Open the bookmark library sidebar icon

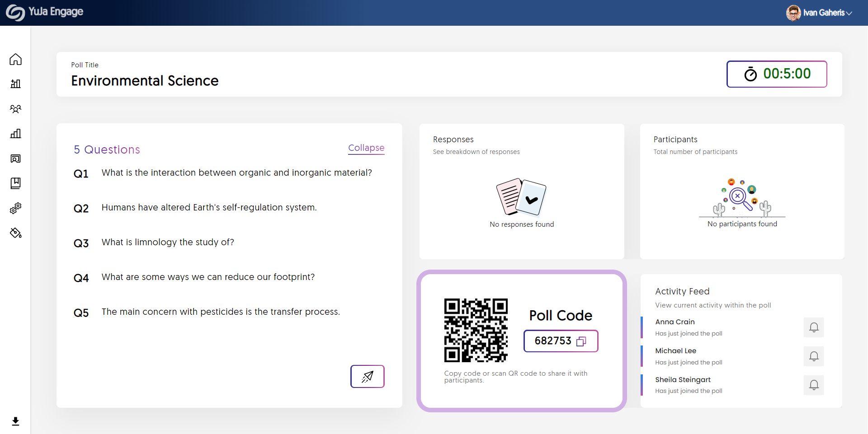click(15, 183)
